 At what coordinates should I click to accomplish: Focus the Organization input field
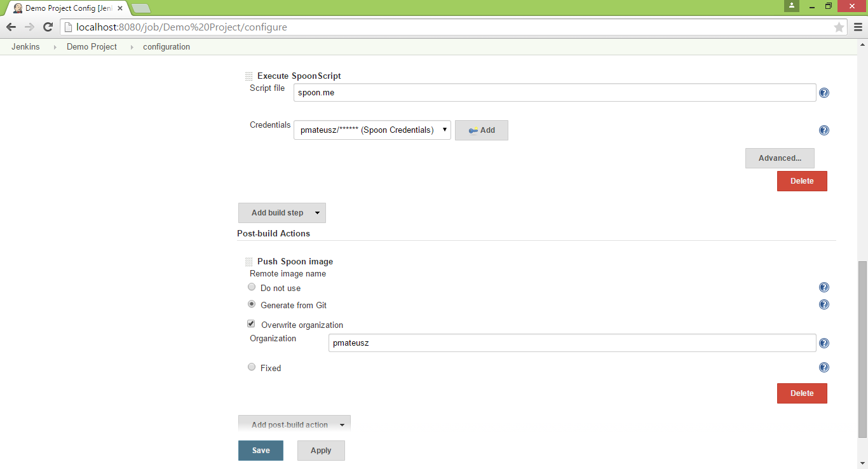tap(573, 343)
